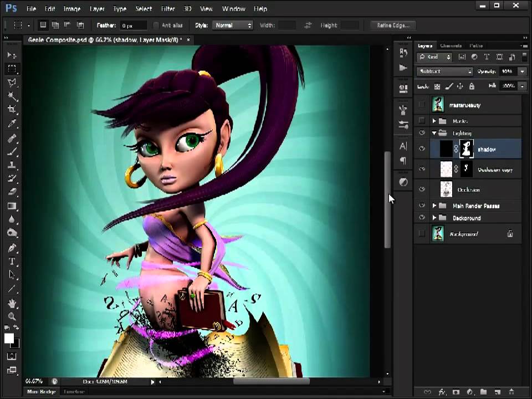
Task: Select the Magic Wand tool
Action: click(12, 96)
